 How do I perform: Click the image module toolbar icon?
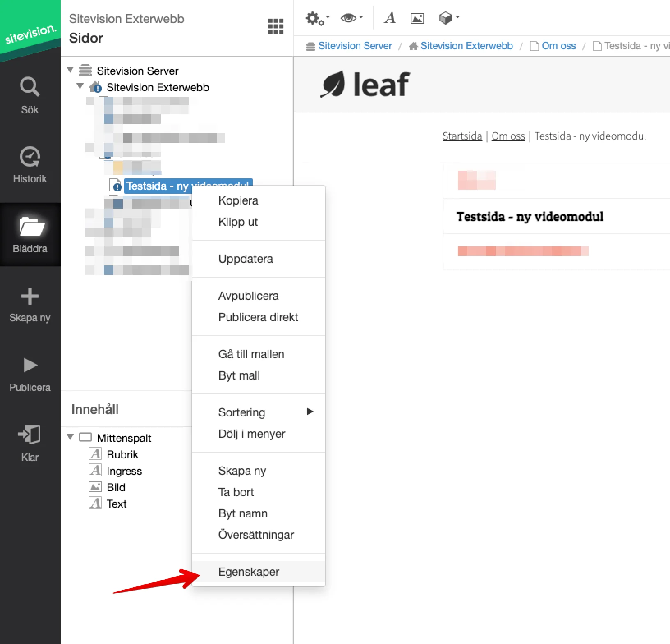tap(417, 18)
